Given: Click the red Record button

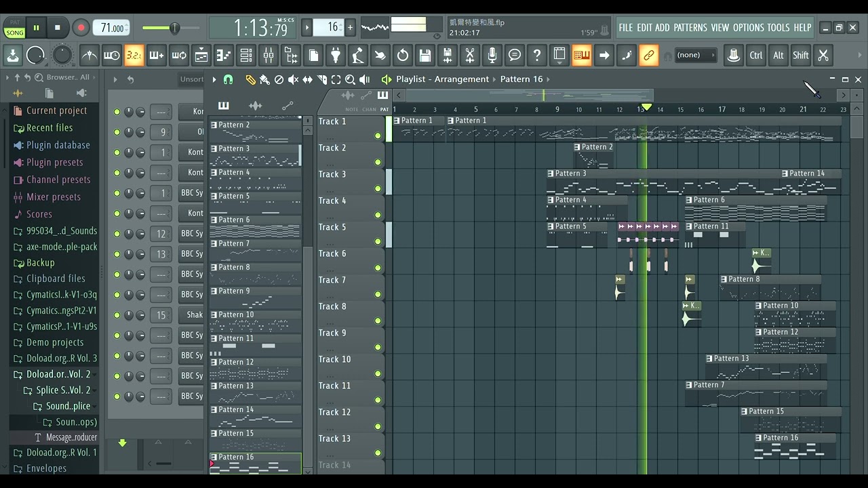Looking at the screenshot, I should tap(81, 28).
